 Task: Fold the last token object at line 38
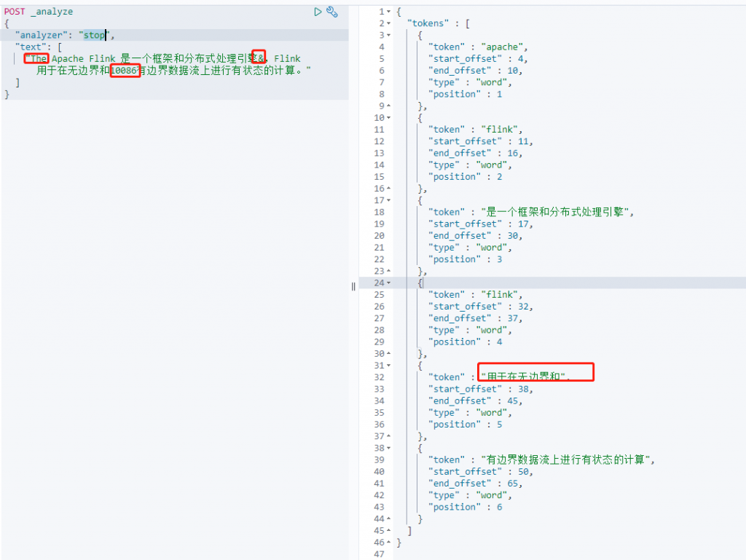[389, 448]
